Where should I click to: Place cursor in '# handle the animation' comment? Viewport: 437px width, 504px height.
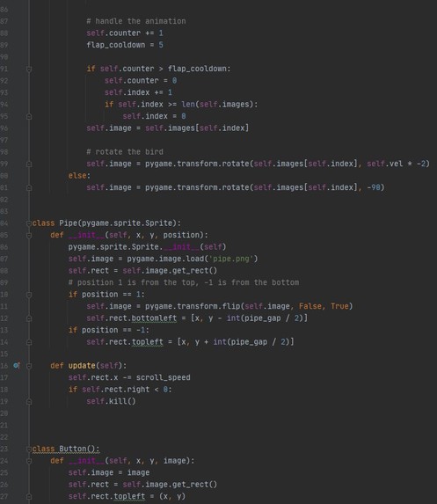(136, 21)
